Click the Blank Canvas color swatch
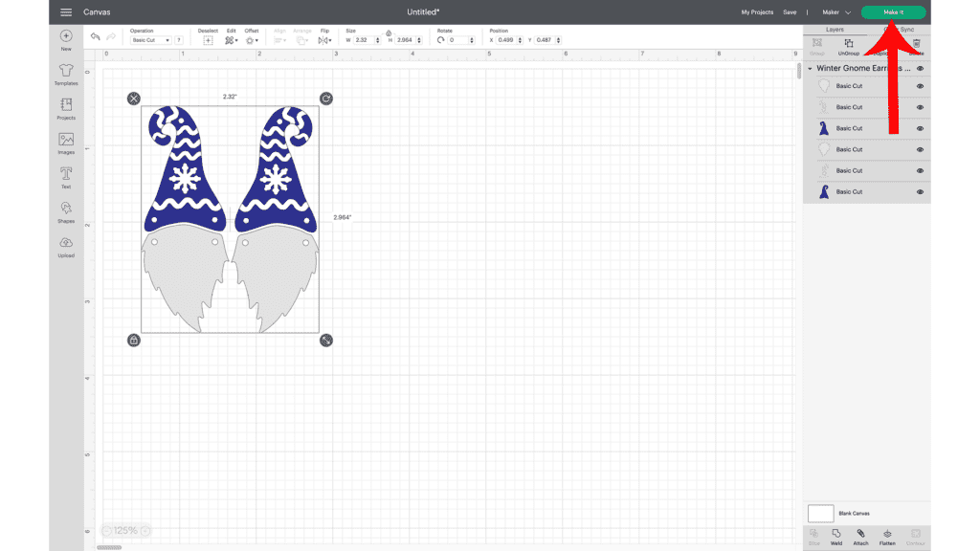The image size is (980, 551). [820, 514]
